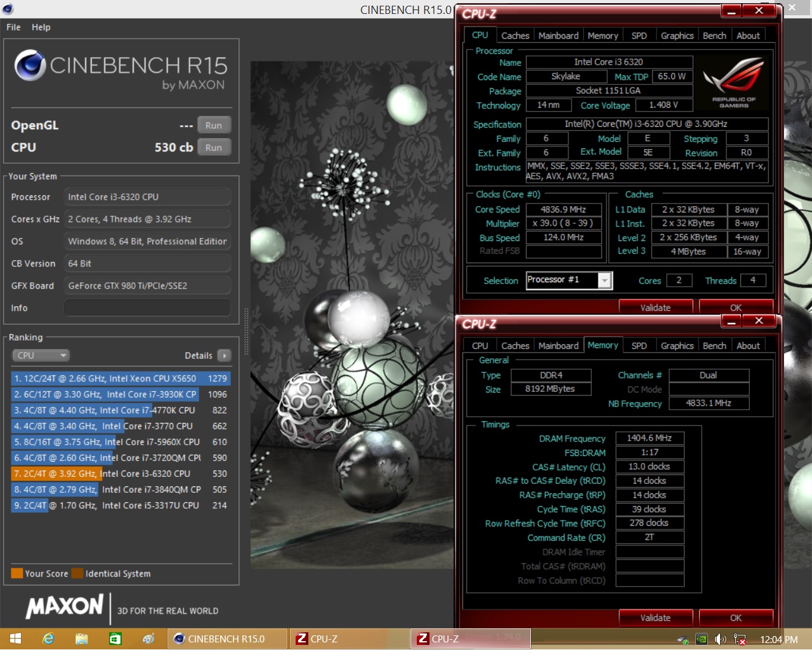
Task: Open the NVIDIA tray icon
Action: 702,639
